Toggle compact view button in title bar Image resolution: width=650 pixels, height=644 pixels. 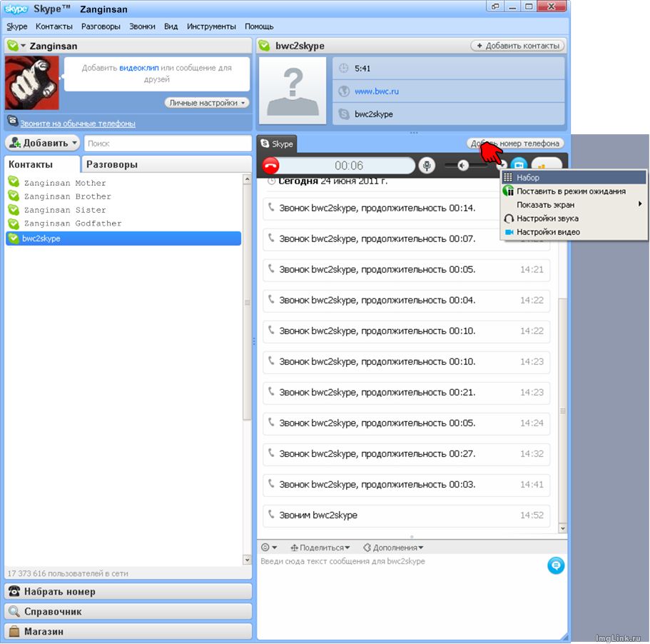tap(495, 6)
